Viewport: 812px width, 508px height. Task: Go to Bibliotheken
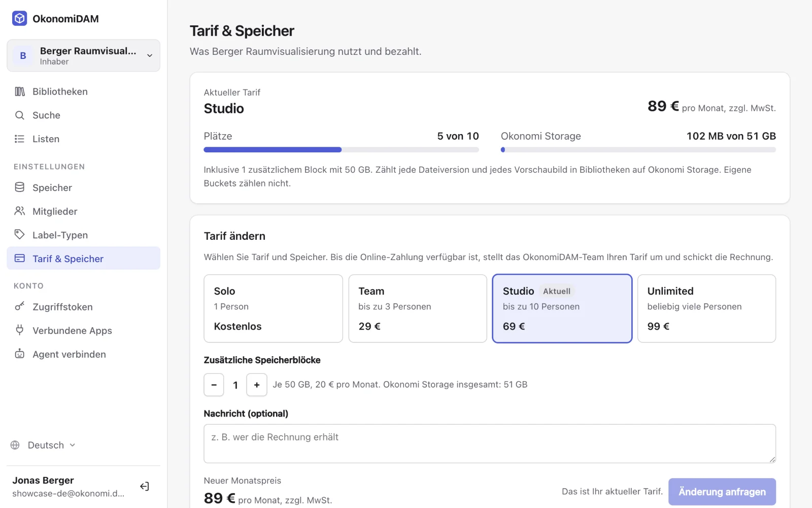click(x=84, y=91)
